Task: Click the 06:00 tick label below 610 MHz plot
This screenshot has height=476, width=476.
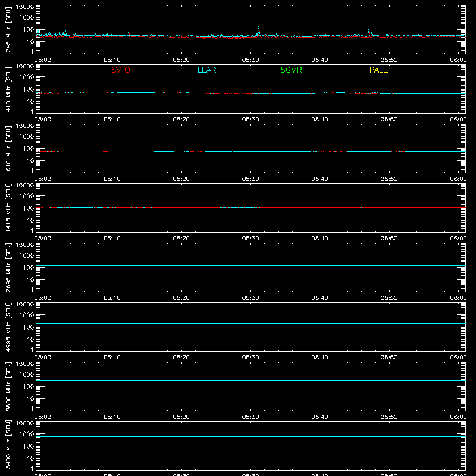Action: coord(458,179)
